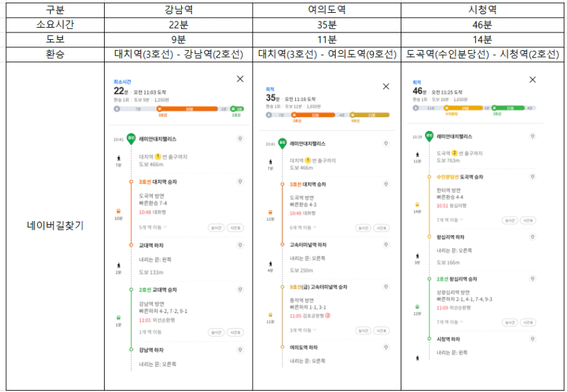Show 고속터미널역 하차 location pin
The height and width of the screenshot is (392, 567).
pyautogui.click(x=386, y=245)
